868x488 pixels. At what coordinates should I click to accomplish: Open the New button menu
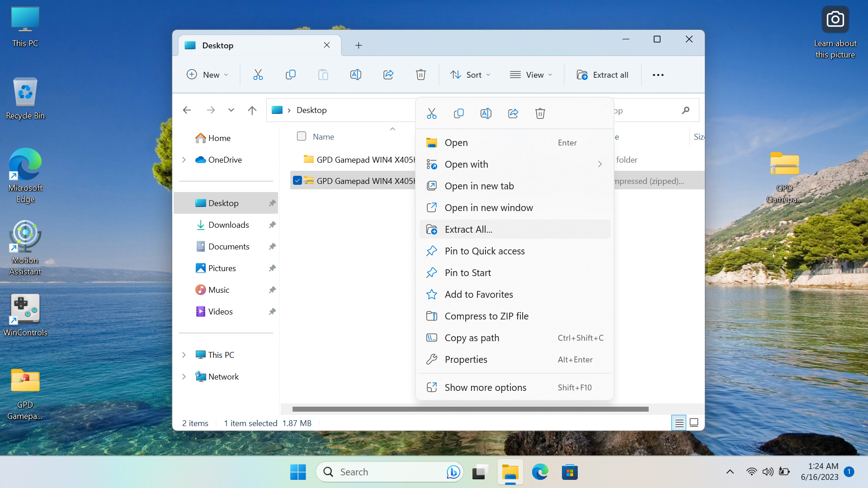pyautogui.click(x=208, y=75)
